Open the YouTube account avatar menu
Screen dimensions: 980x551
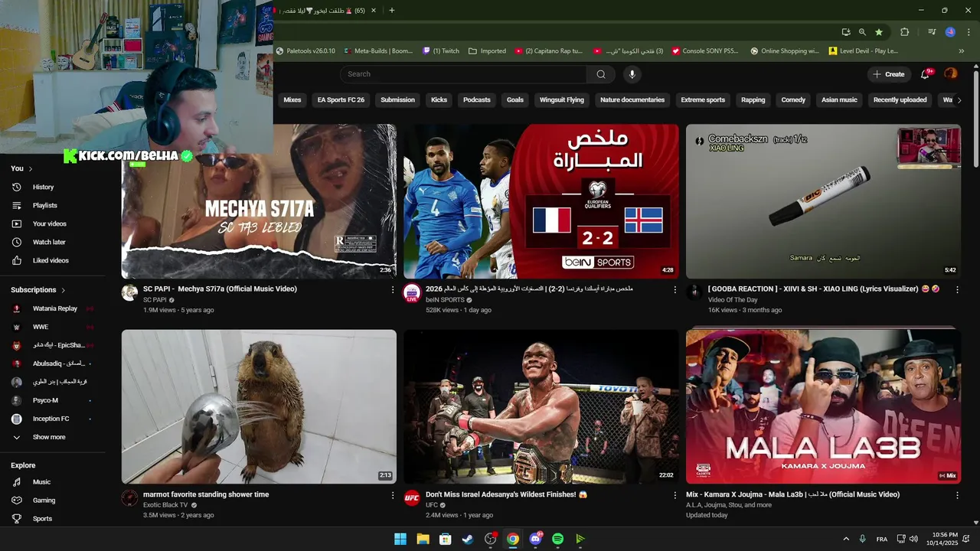point(950,74)
